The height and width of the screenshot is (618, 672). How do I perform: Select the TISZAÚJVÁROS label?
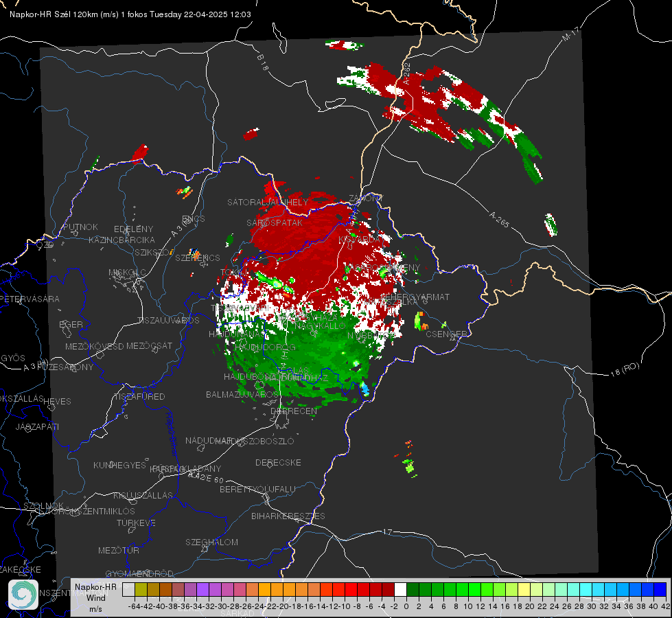click(168, 321)
